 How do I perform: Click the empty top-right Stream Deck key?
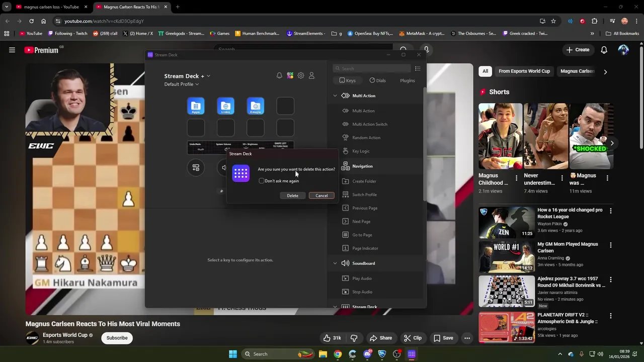(x=285, y=106)
